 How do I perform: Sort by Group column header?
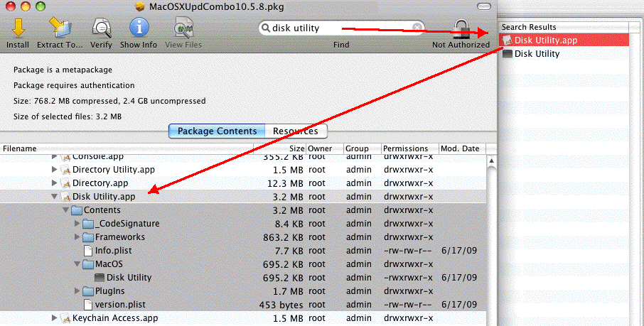pyautogui.click(x=362, y=148)
